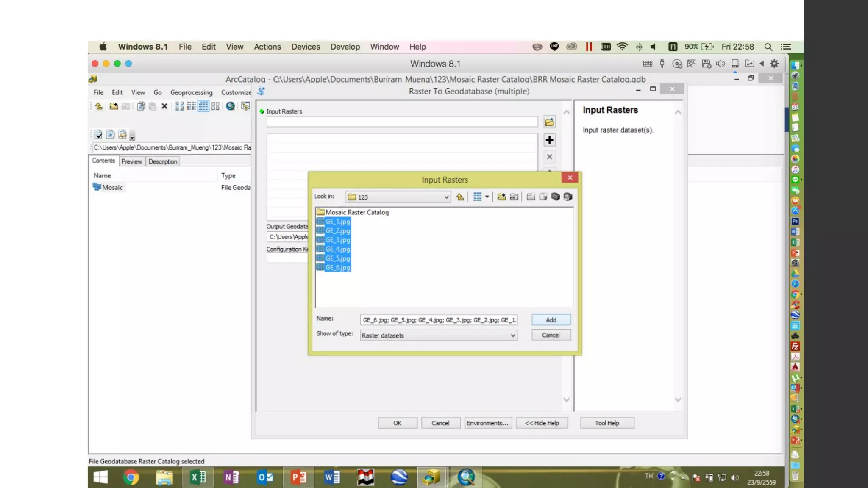
Task: Expand the Look in 123 dropdown
Action: (446, 197)
